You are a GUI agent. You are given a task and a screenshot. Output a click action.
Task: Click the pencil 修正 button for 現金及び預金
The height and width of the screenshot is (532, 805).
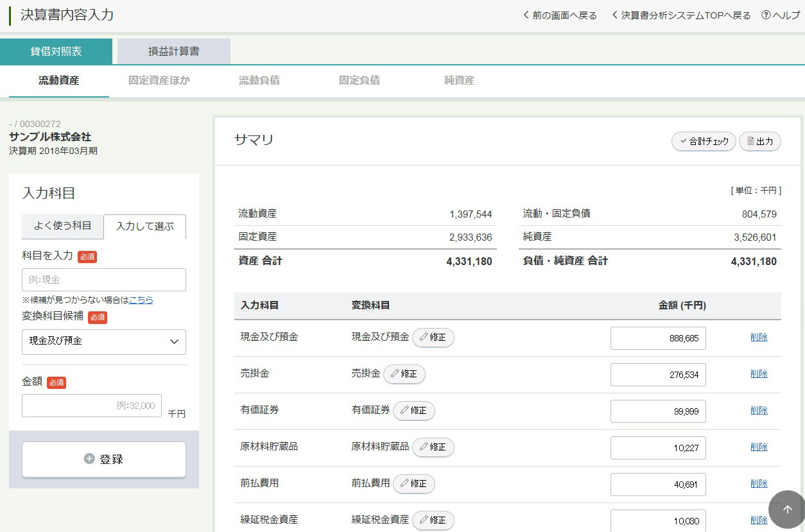pos(433,338)
